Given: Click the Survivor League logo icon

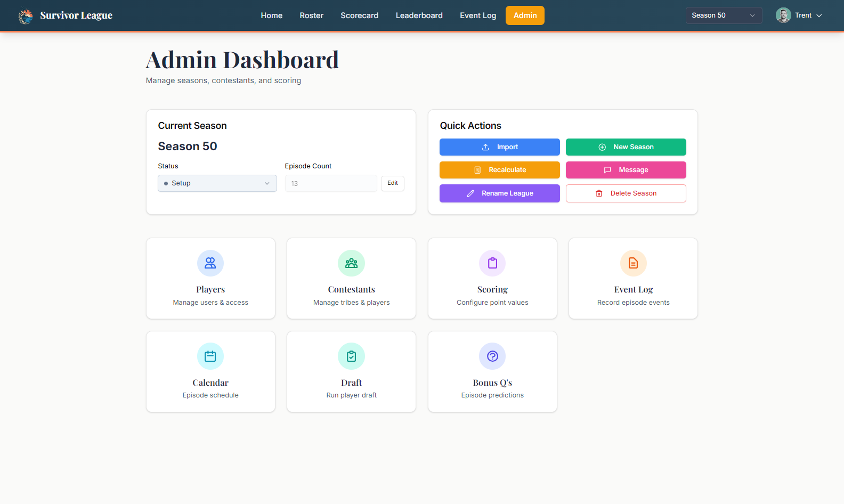Looking at the screenshot, I should point(25,16).
